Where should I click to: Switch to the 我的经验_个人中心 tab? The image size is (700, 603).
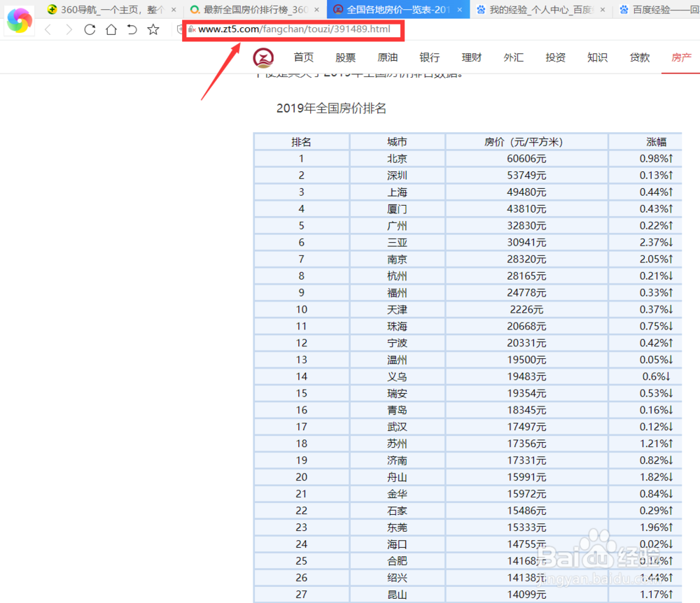[540, 9]
